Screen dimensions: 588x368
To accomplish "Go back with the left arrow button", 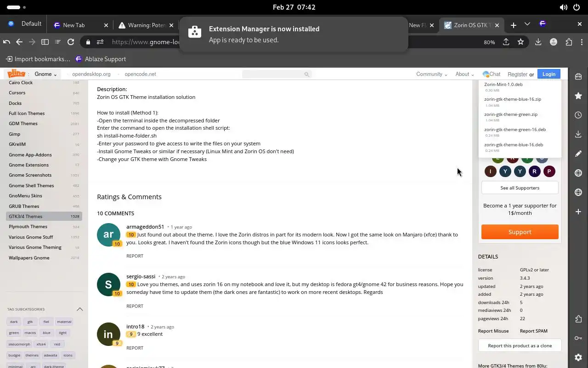I will click(19, 42).
